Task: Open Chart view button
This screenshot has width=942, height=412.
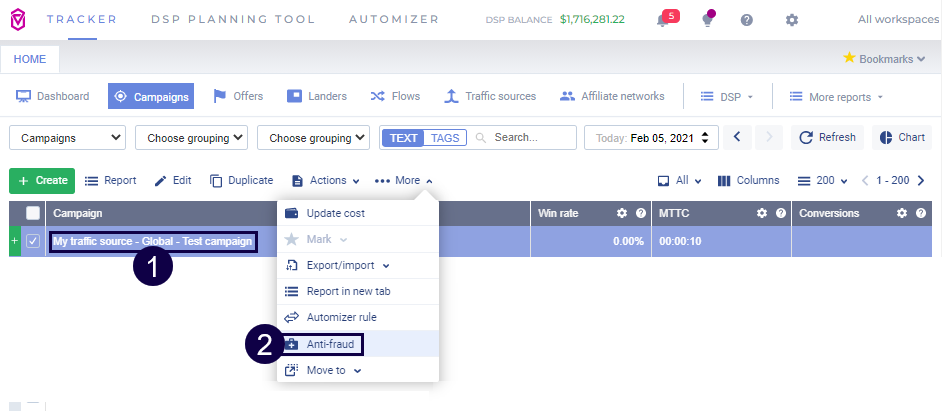Action: (x=901, y=137)
